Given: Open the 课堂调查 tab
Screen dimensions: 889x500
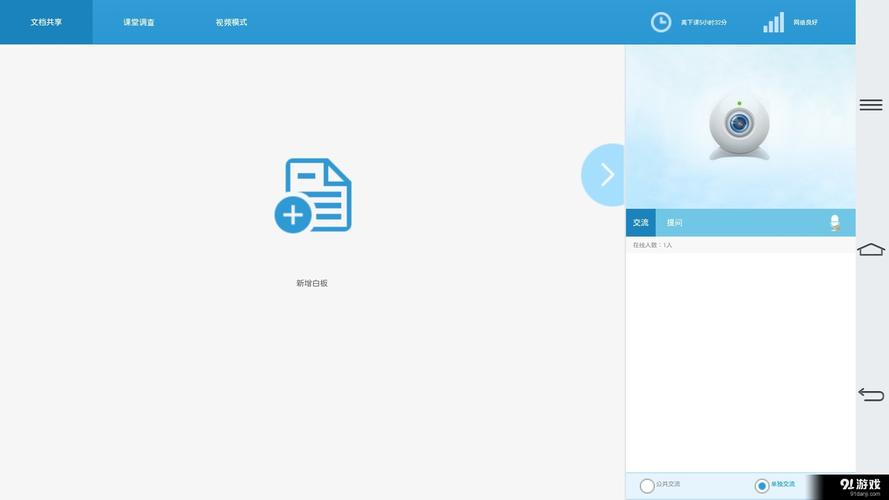Looking at the screenshot, I should pyautogui.click(x=139, y=22).
